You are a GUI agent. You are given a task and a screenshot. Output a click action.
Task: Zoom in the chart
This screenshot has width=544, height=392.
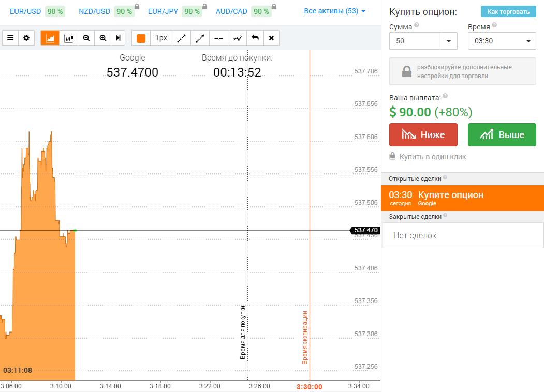click(103, 38)
